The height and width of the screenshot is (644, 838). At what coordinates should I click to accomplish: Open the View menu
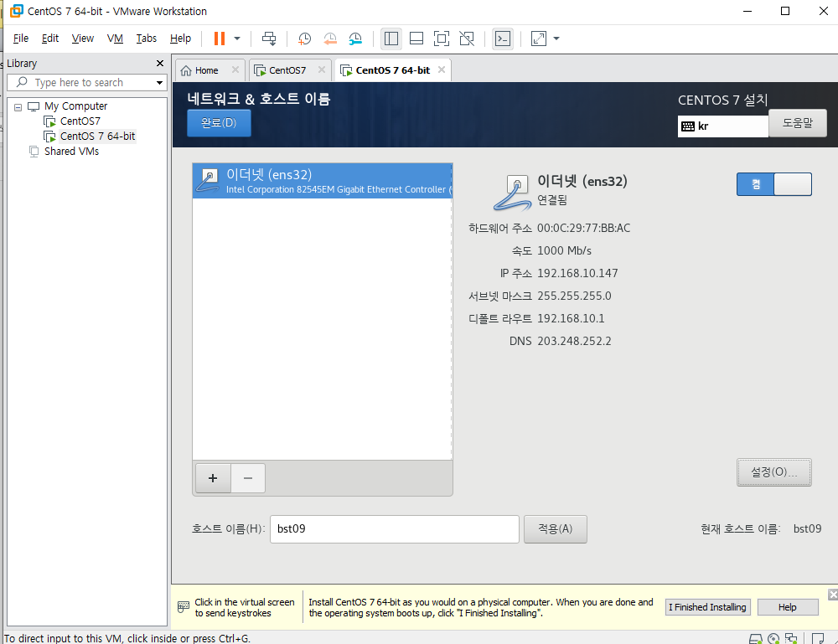pyautogui.click(x=83, y=39)
